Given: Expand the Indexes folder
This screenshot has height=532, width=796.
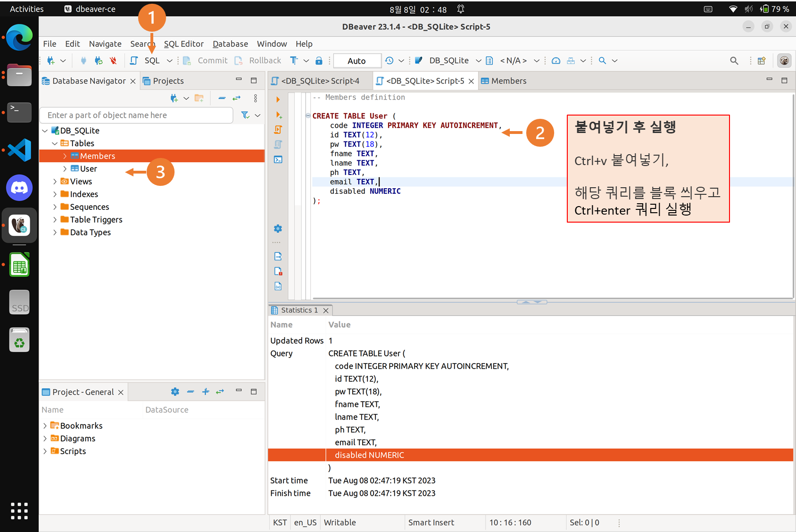Looking at the screenshot, I should pyautogui.click(x=55, y=194).
